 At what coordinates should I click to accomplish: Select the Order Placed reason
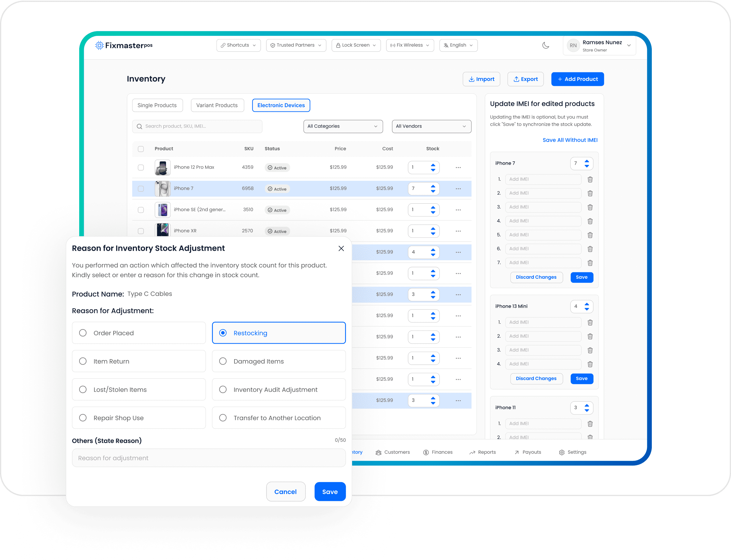pos(139,333)
